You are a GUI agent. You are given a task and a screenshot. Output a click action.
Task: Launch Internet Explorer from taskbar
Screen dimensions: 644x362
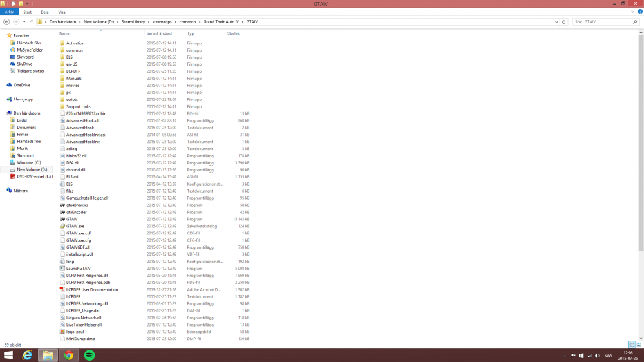27,356
